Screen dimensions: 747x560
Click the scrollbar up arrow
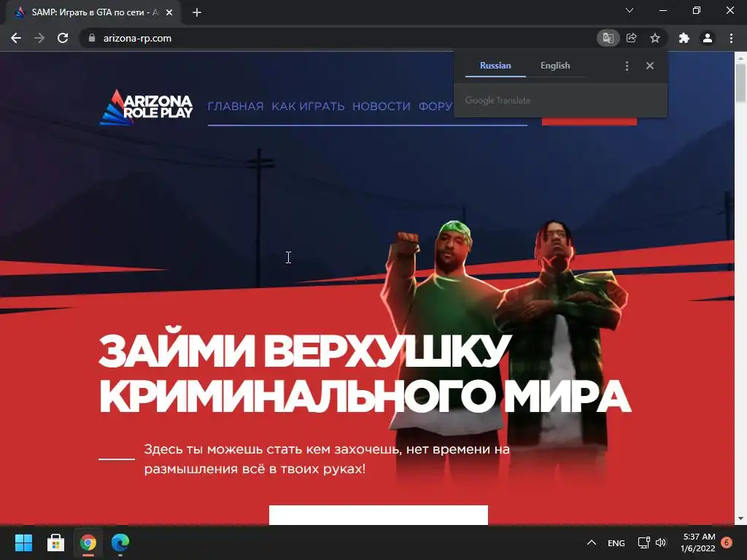click(x=740, y=57)
